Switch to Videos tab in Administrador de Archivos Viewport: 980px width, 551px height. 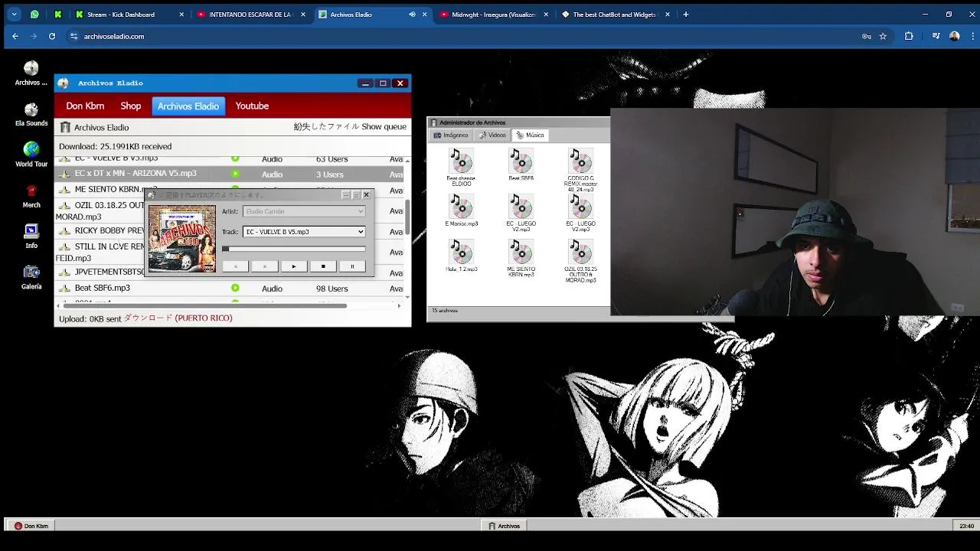click(x=492, y=135)
